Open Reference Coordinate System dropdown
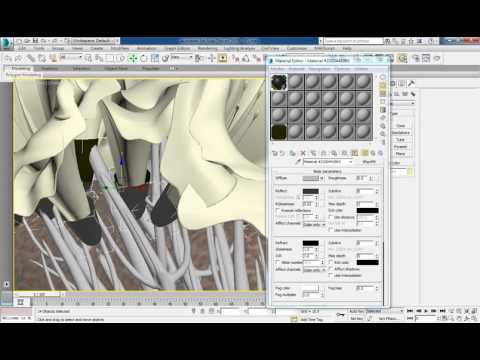This screenshot has height=360, width=480. (x=182, y=58)
